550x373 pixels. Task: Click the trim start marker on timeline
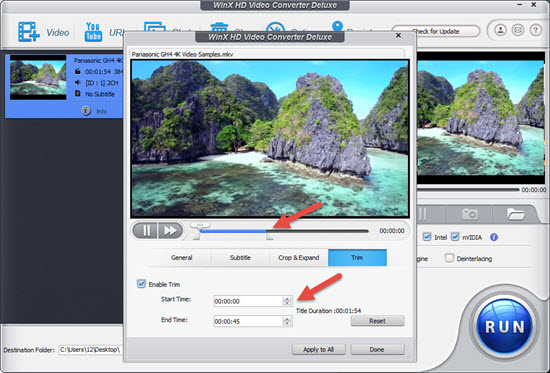[x=197, y=237]
